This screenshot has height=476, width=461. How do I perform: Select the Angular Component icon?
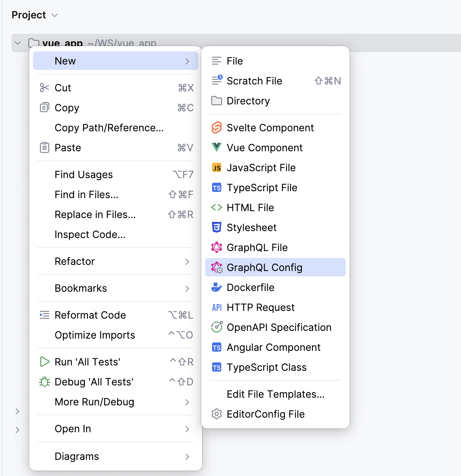217,347
